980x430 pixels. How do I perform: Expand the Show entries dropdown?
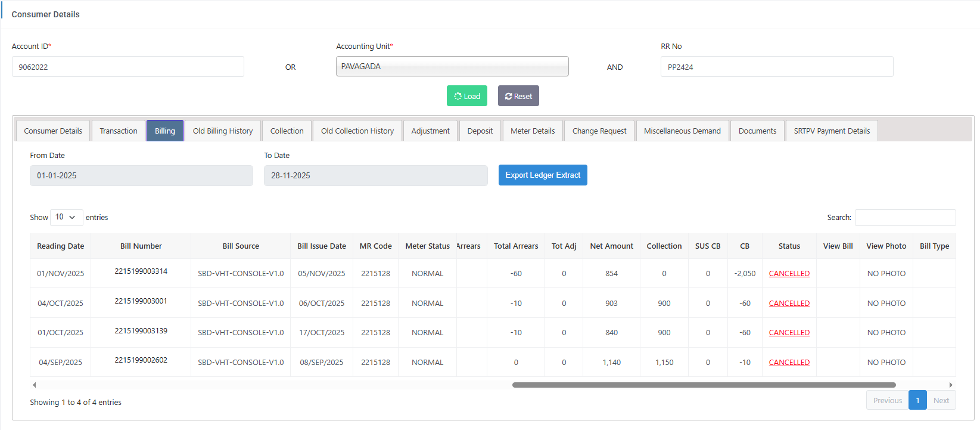pyautogui.click(x=66, y=217)
